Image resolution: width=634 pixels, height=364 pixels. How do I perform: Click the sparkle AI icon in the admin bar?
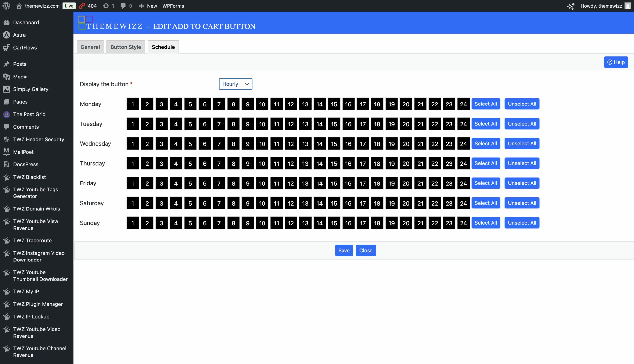click(571, 6)
